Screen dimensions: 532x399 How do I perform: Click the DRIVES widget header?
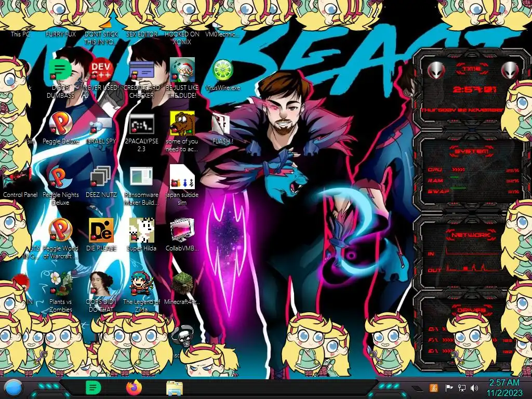tap(471, 310)
